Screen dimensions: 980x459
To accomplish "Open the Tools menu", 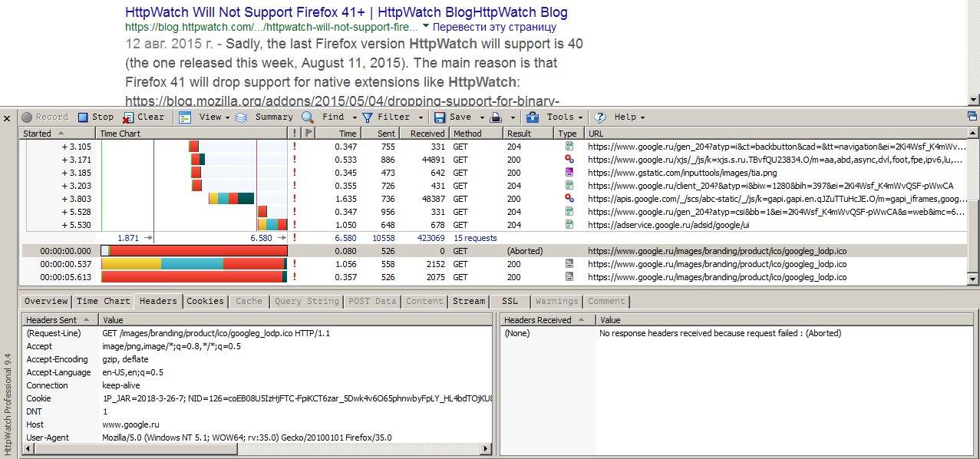I will click(555, 117).
